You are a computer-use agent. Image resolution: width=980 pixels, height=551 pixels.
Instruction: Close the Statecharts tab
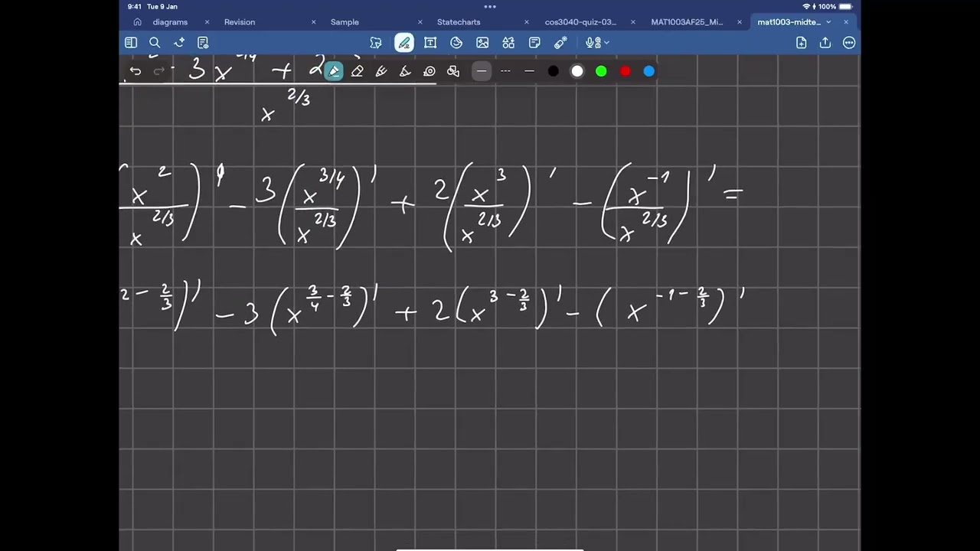[526, 22]
